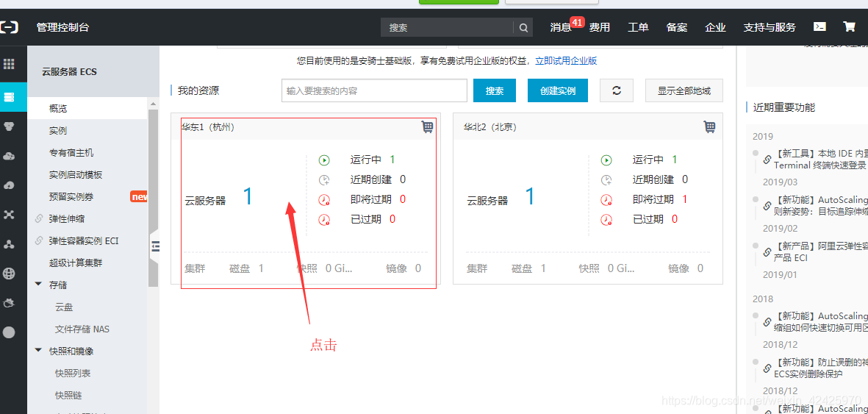868x414 pixels.
Task: Click the globe icon in left rail
Action: (9, 273)
